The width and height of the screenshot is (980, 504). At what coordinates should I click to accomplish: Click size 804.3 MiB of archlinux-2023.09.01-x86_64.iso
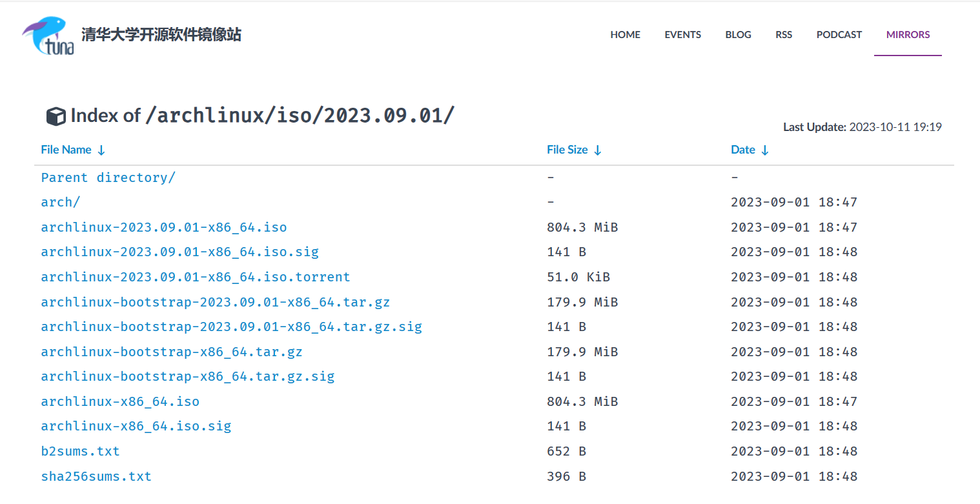pos(582,227)
